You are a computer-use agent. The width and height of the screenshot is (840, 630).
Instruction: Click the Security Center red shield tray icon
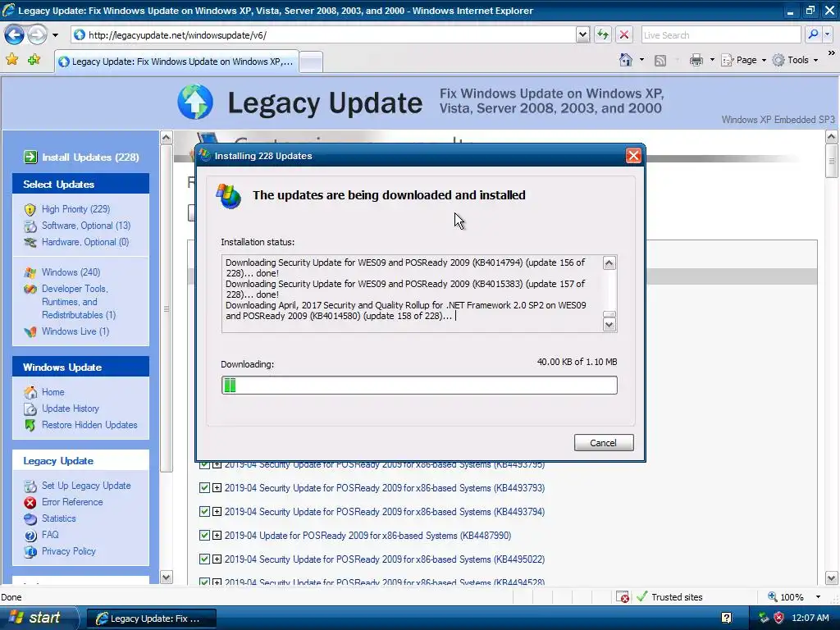(x=779, y=619)
